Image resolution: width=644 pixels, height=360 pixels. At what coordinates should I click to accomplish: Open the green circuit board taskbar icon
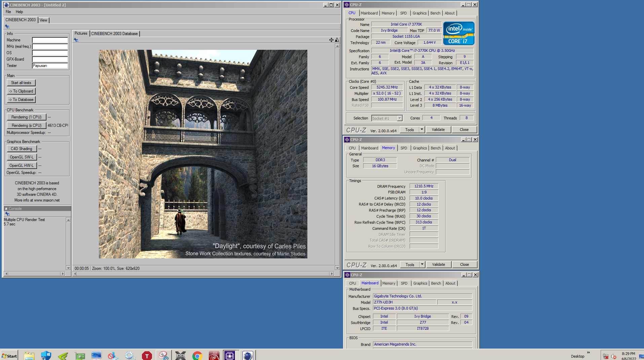pos(80,356)
